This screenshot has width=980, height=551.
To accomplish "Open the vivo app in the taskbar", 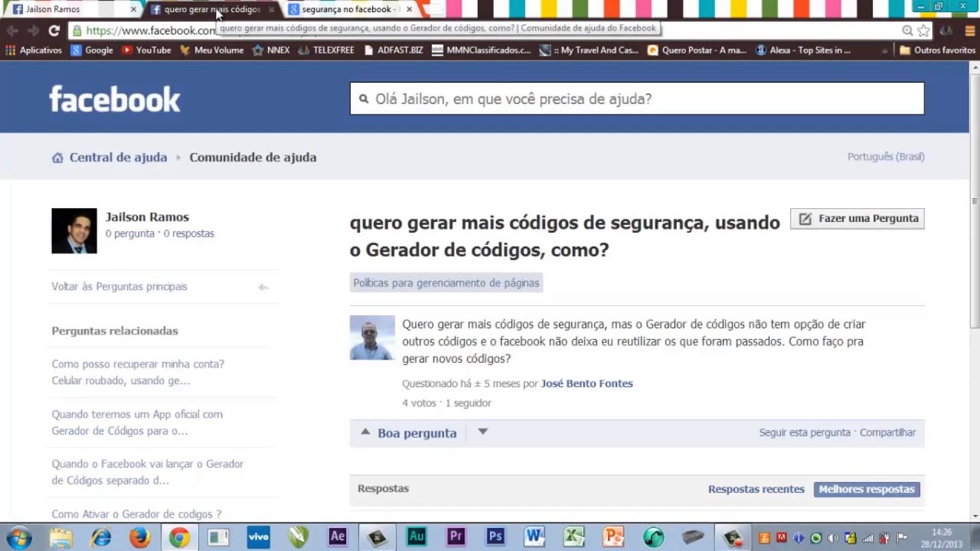I will (x=258, y=536).
